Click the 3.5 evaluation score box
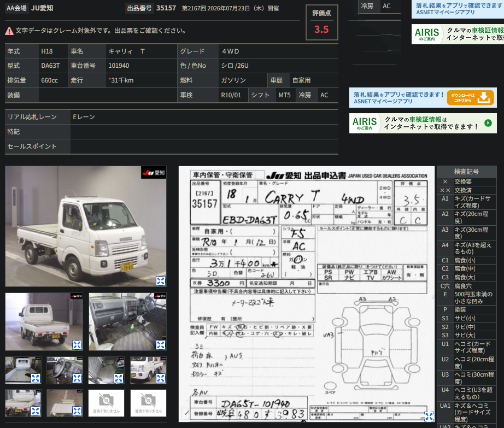Screen dimensions: 504x428 click(x=322, y=22)
